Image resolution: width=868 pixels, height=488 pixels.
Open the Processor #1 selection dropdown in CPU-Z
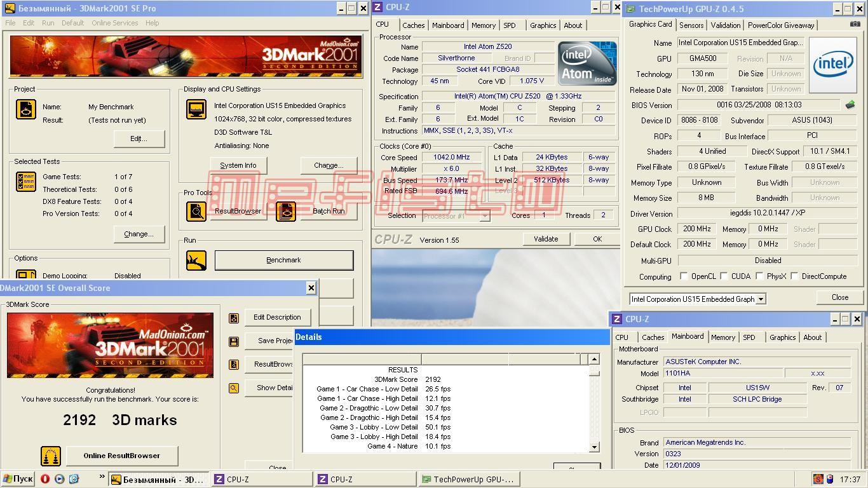(484, 216)
